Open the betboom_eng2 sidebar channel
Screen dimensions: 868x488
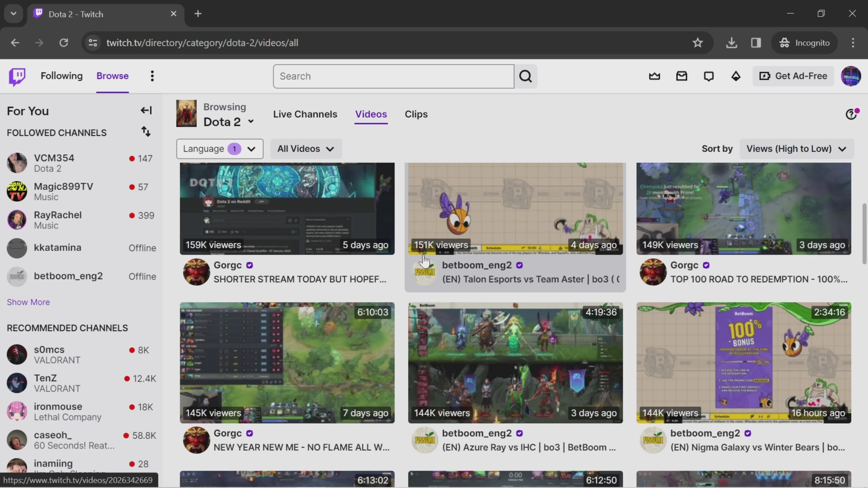coord(81,277)
